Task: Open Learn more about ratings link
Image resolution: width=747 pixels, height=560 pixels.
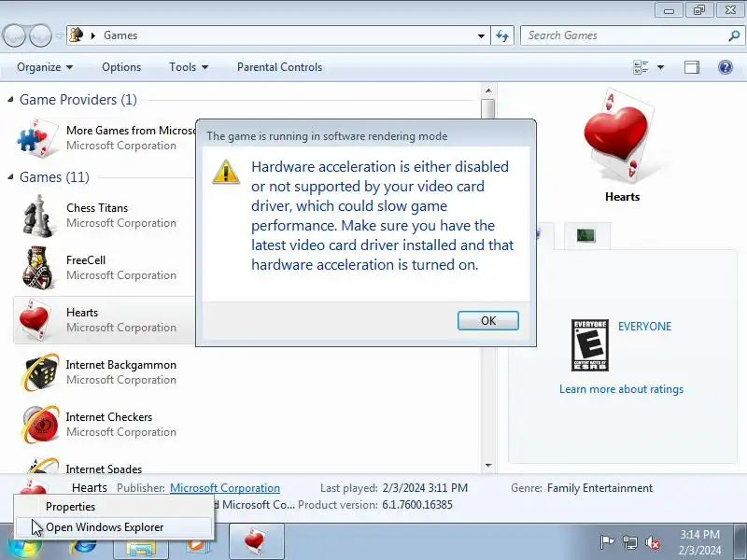Action: coord(621,389)
